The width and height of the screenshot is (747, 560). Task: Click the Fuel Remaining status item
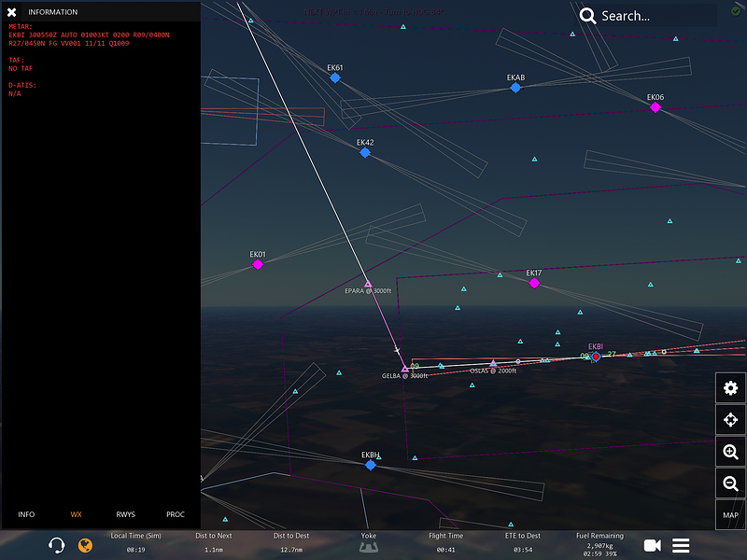pos(599,544)
